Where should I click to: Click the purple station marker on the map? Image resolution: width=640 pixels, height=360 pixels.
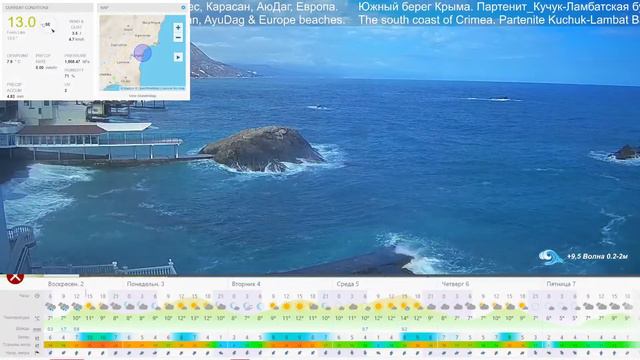pos(142,53)
